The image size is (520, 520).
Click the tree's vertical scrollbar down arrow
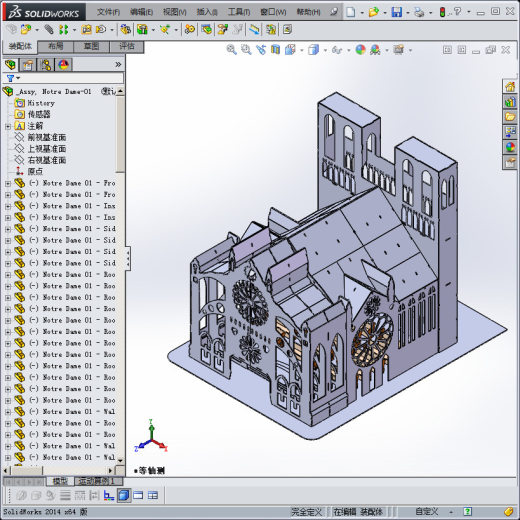tap(120, 461)
